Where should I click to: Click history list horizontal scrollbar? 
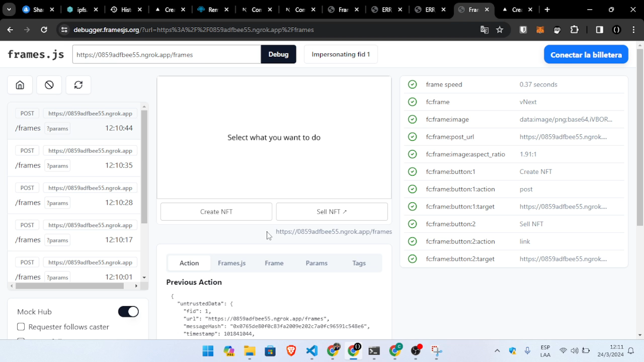coord(69,286)
